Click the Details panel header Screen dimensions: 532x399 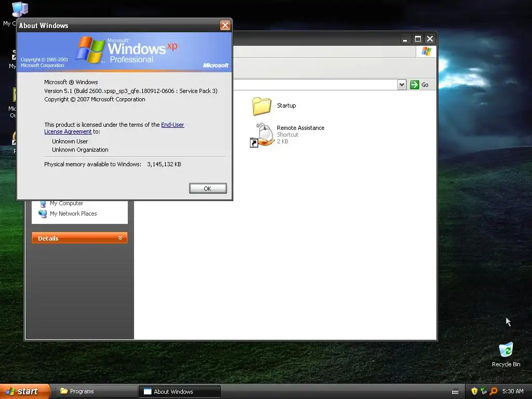(79, 238)
